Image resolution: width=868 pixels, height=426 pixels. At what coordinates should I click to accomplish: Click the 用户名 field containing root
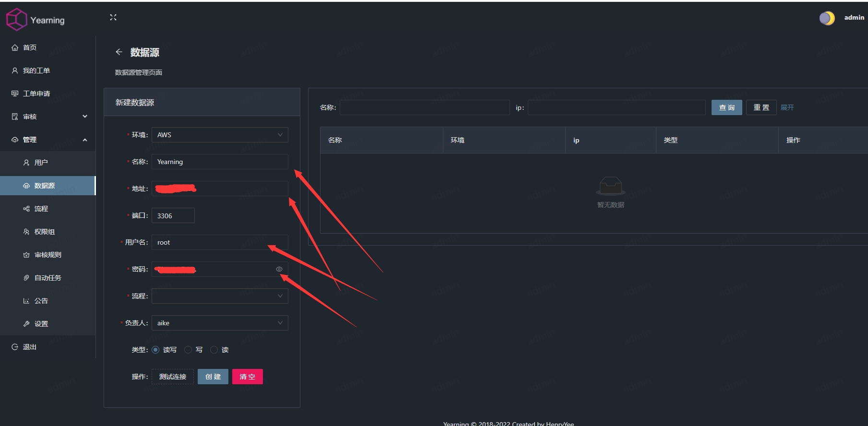click(x=220, y=242)
